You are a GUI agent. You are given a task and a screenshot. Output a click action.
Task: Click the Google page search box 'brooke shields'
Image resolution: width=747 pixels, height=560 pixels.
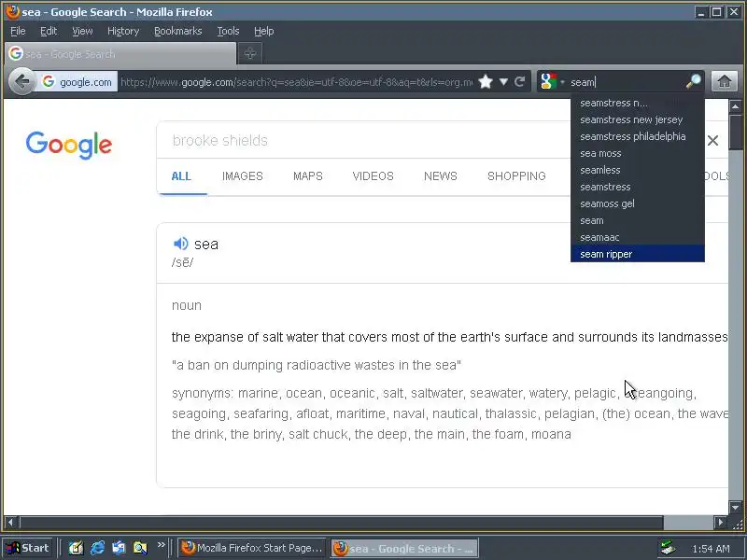pyautogui.click(x=362, y=141)
